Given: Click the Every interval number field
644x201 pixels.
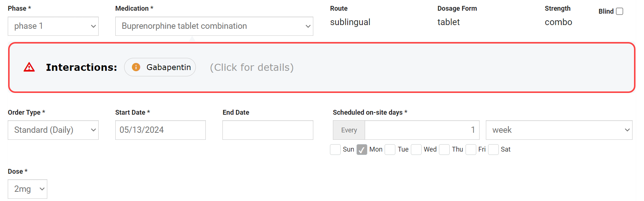Looking at the screenshot, I should coord(422,130).
